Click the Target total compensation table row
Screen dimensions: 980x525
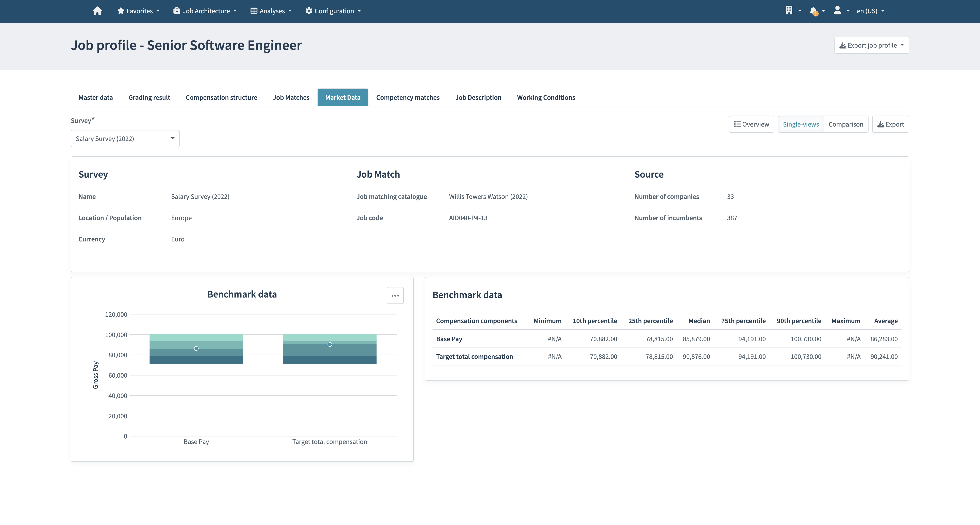click(x=474, y=357)
